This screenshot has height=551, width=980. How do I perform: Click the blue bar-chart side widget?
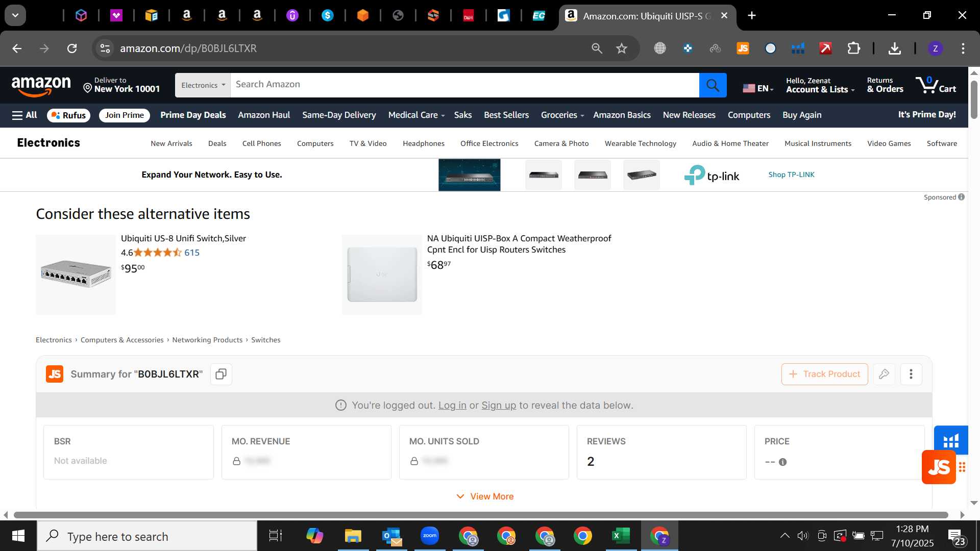point(950,440)
